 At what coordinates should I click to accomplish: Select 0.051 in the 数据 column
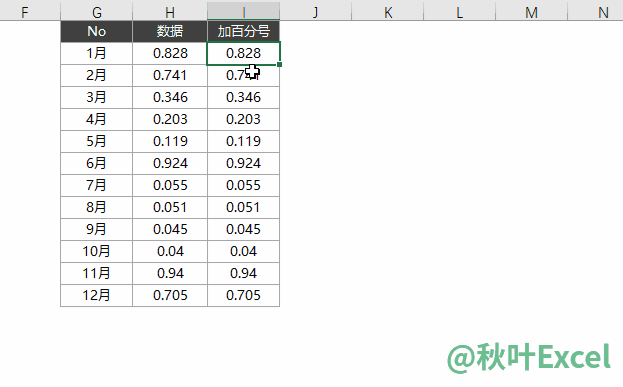(170, 207)
